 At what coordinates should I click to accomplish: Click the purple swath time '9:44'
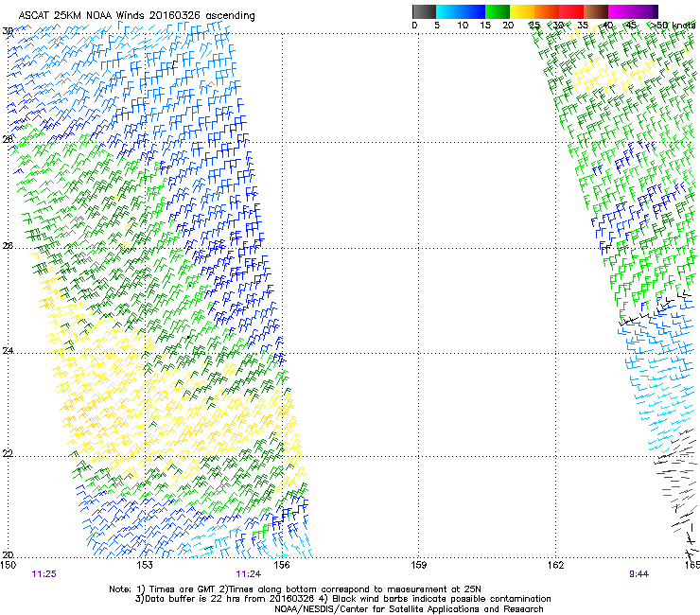pos(639,574)
